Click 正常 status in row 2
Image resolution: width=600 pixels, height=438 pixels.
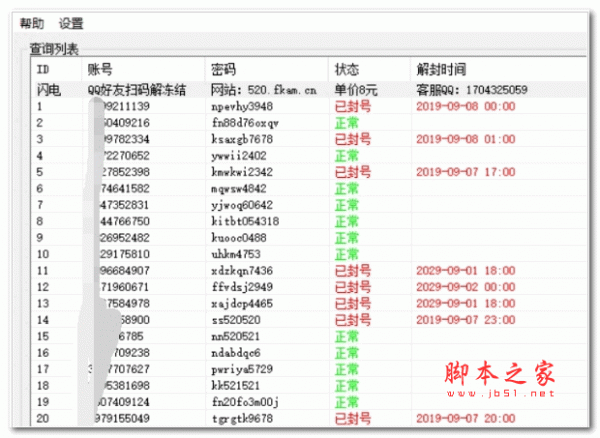pyautogui.click(x=347, y=123)
